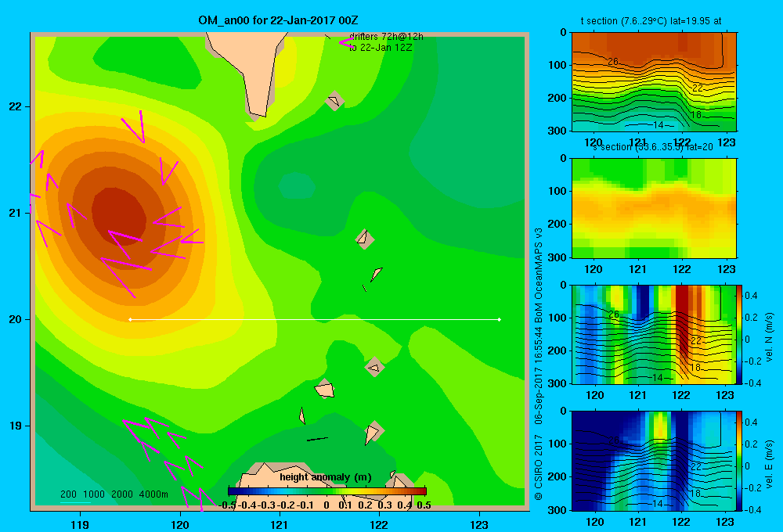Click the 0.4 tick on the vel. N scale
Viewport: 783px width, 532px height.
(751, 296)
